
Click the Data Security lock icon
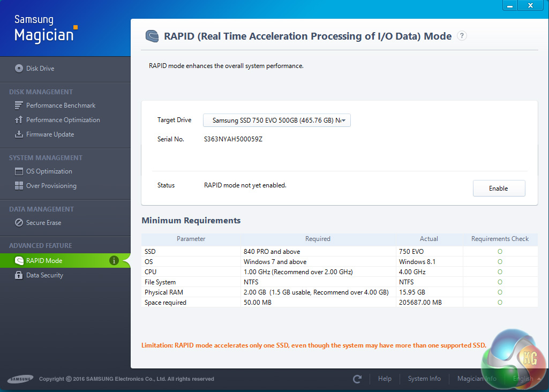point(19,275)
